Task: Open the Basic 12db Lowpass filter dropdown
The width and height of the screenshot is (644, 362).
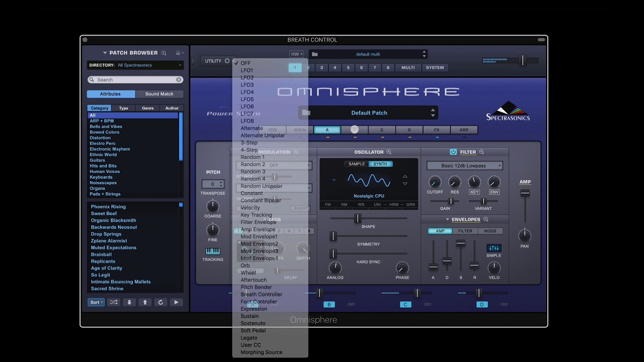Action: pyautogui.click(x=464, y=165)
